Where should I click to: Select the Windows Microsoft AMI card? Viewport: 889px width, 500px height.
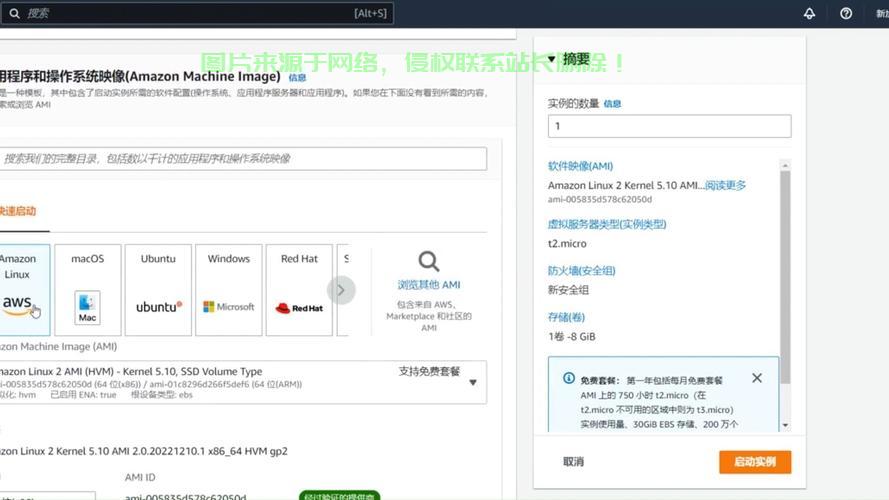228,290
